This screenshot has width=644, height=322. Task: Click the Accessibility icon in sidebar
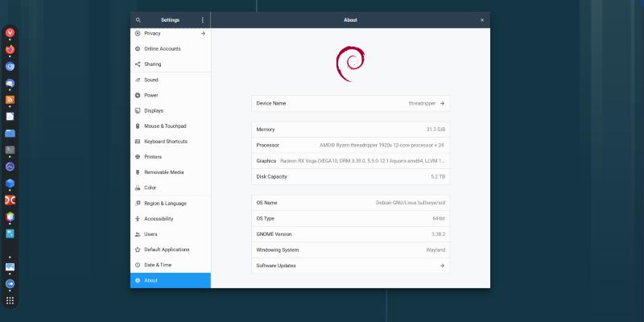pyautogui.click(x=138, y=219)
